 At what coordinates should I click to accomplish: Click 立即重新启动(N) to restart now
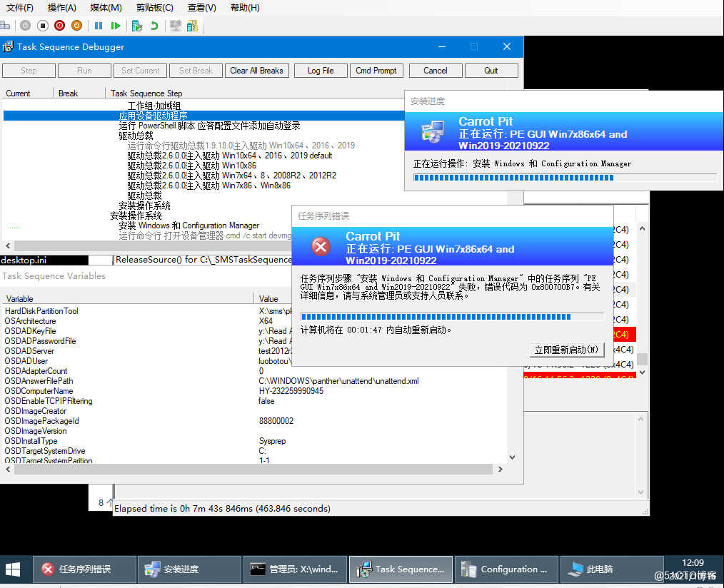pos(566,350)
